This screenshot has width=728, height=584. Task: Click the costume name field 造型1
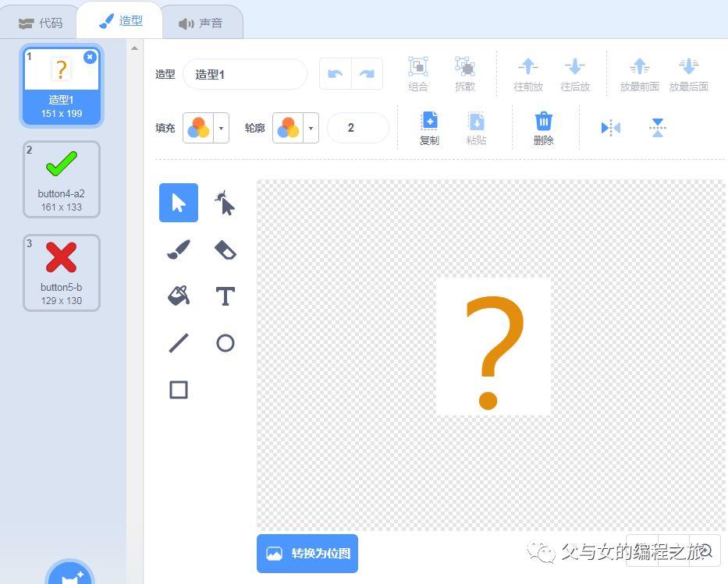245,74
